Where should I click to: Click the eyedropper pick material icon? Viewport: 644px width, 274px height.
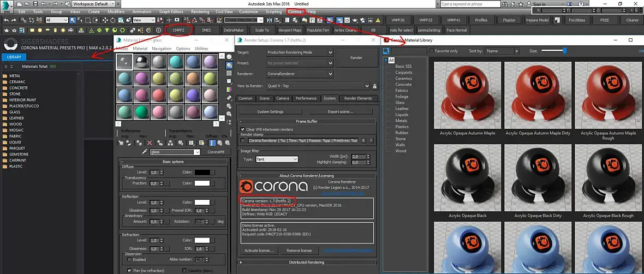tap(145, 152)
